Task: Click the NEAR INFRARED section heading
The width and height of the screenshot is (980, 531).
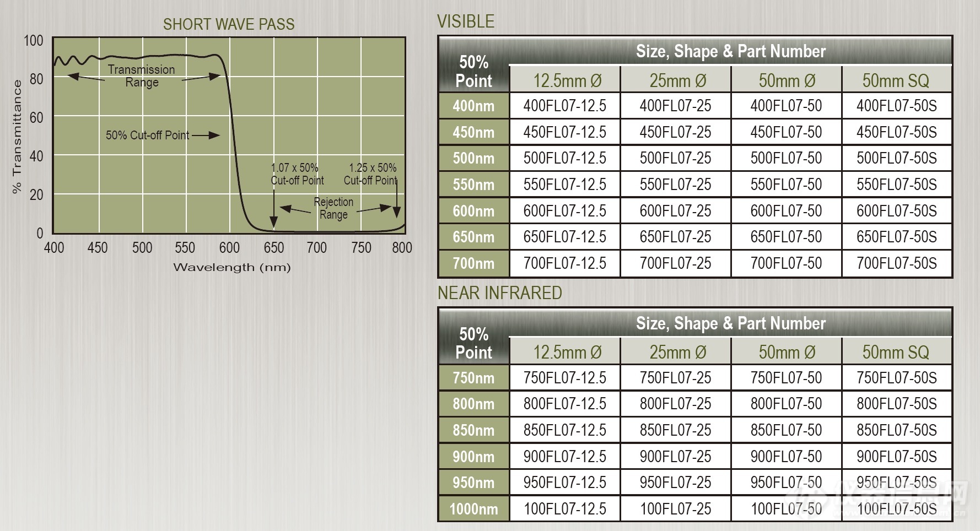Action: (500, 293)
